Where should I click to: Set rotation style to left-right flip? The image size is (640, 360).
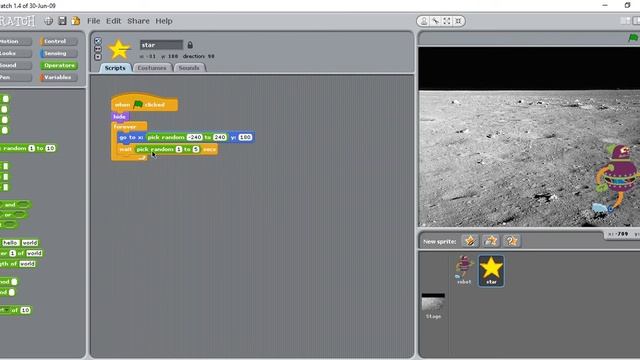pos(98,49)
